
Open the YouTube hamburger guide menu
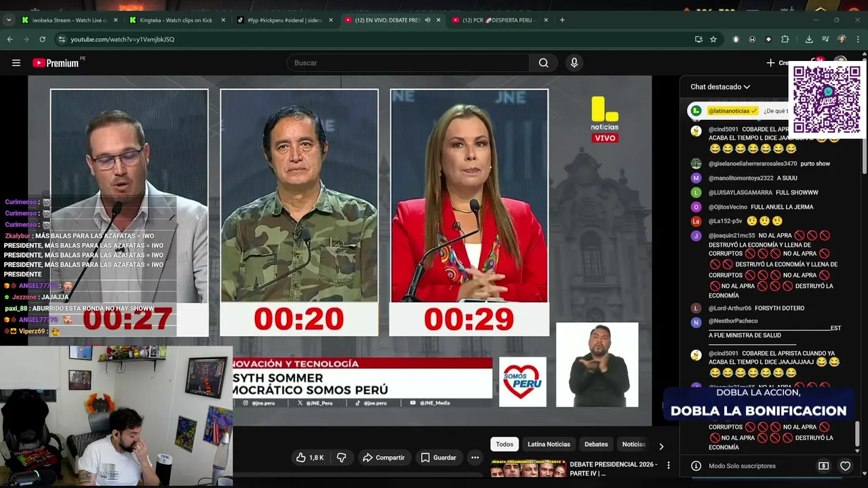pos(16,63)
